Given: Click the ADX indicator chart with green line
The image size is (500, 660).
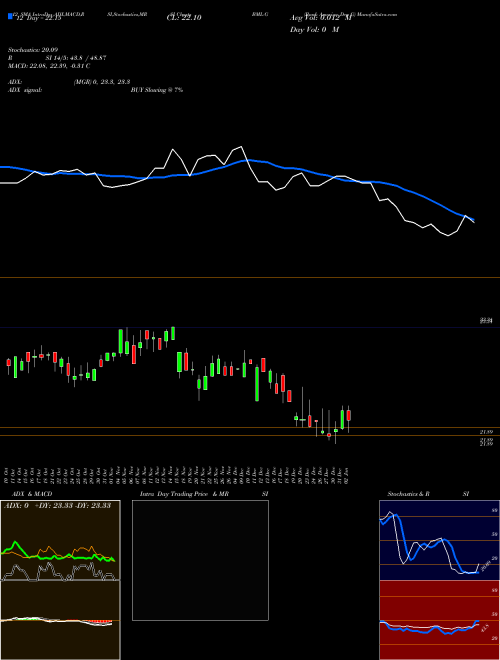Looking at the screenshot, I should tap(60, 540).
